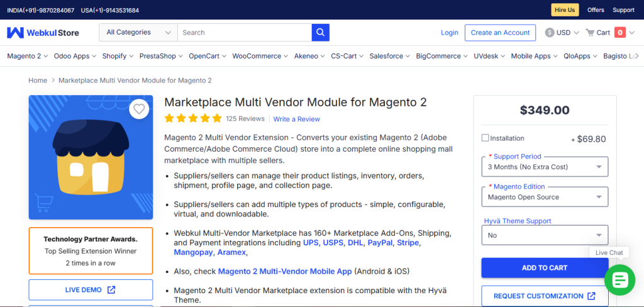Image resolution: width=644 pixels, height=307 pixels.
Task: Open the Aramex integration link
Action: pos(232,252)
